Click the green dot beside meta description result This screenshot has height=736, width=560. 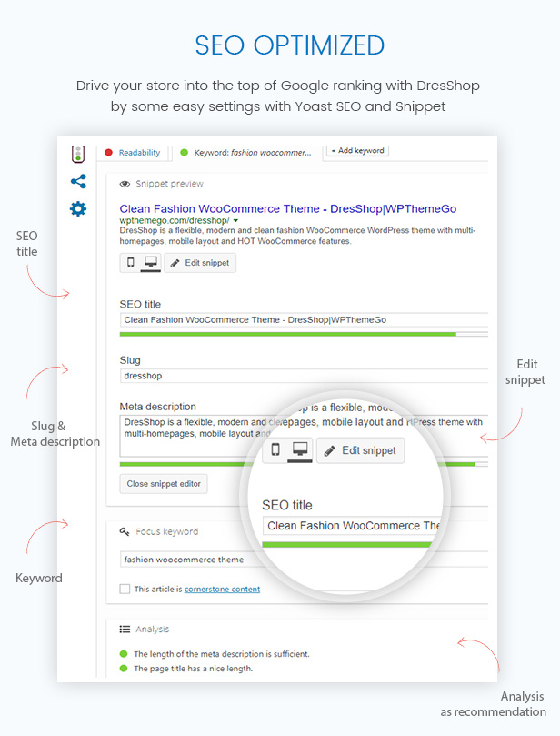click(x=124, y=654)
